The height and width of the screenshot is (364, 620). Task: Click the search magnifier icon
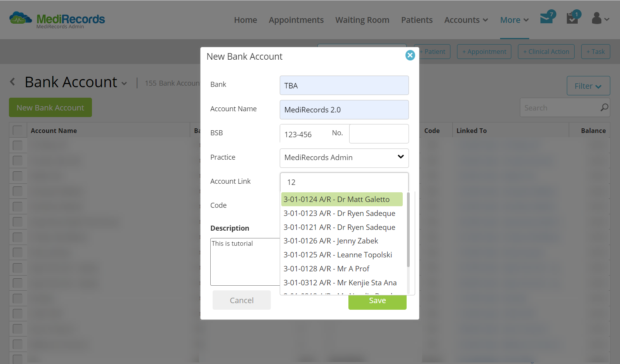click(604, 107)
